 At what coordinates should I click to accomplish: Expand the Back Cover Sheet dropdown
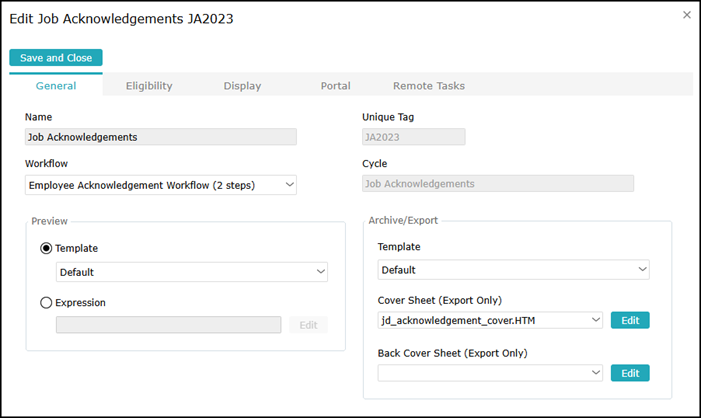click(490, 373)
